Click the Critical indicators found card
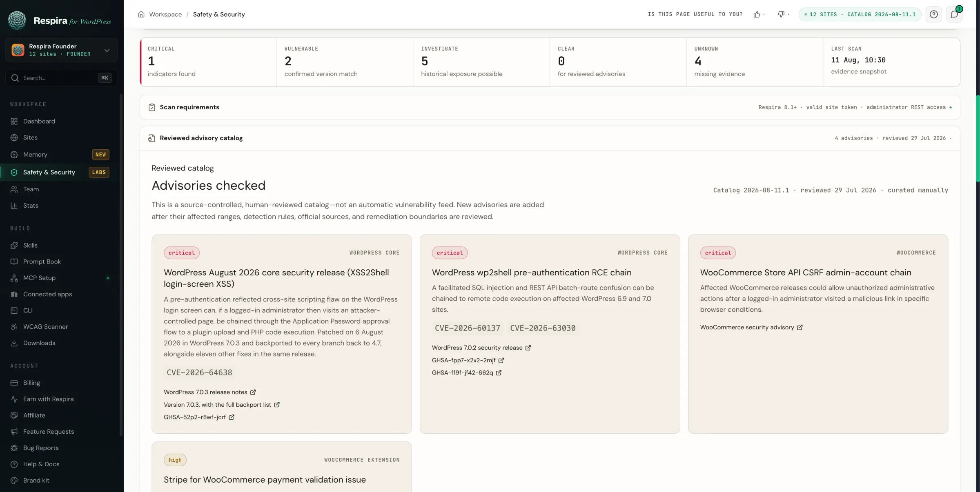This screenshot has width=980, height=492. coord(208,62)
